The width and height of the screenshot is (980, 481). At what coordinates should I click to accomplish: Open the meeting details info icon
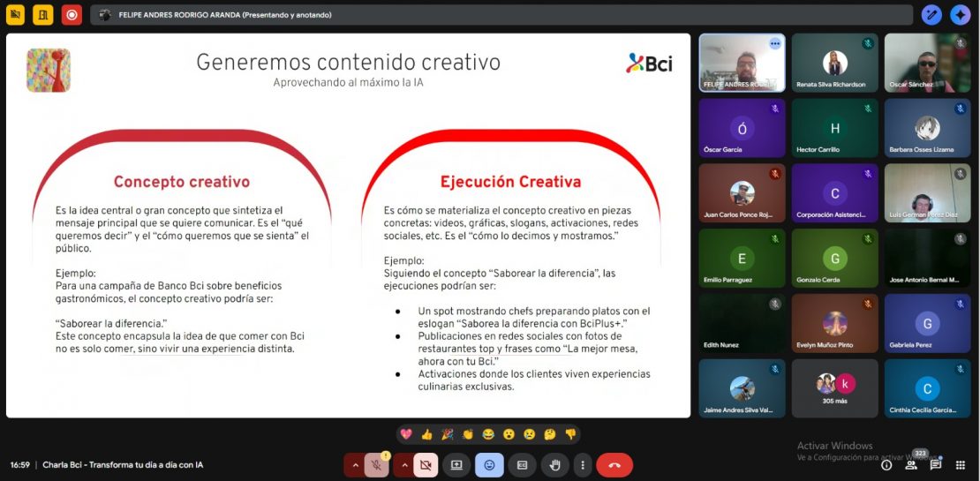tap(886, 465)
